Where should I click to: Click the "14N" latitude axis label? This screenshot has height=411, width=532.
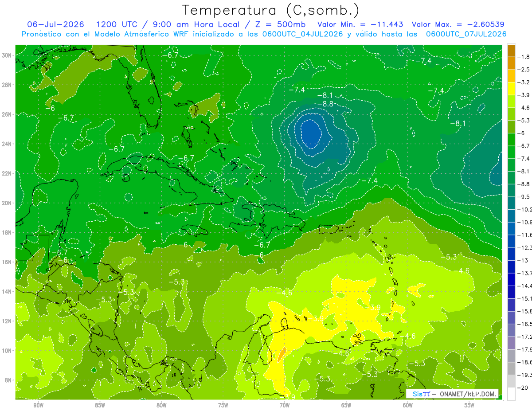[x=8, y=292]
